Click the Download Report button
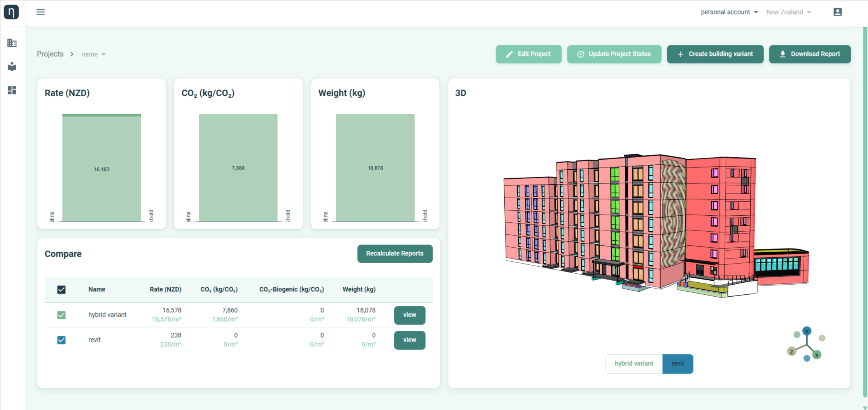The image size is (868, 410). point(810,54)
